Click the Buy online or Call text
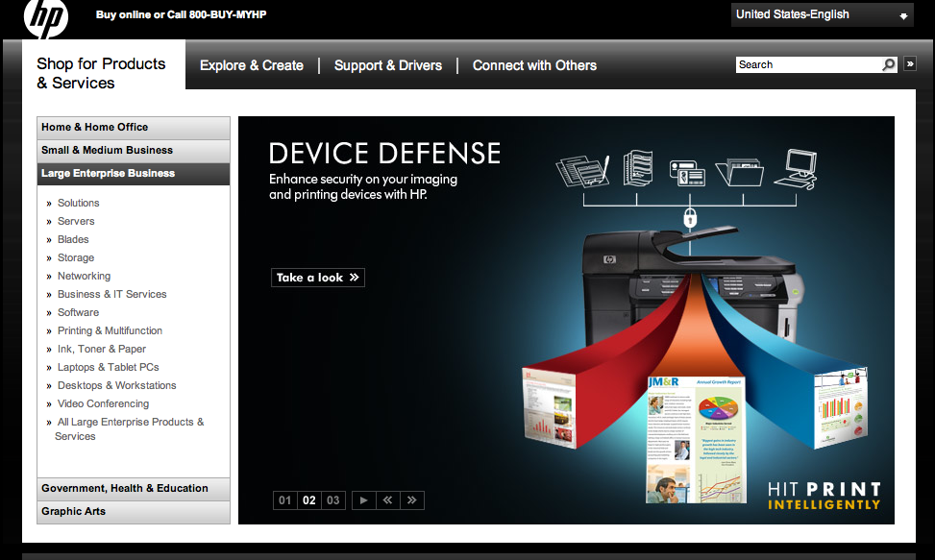 click(x=182, y=14)
